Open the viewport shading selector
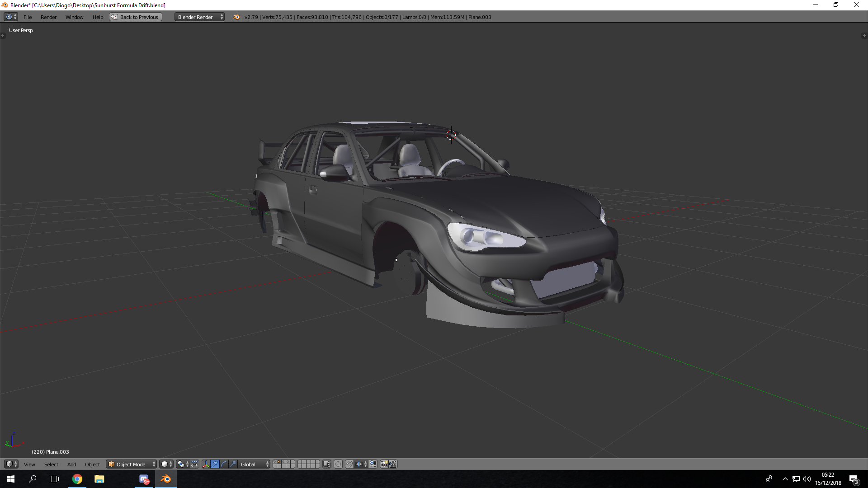Viewport: 868px width, 488px height. (x=167, y=464)
